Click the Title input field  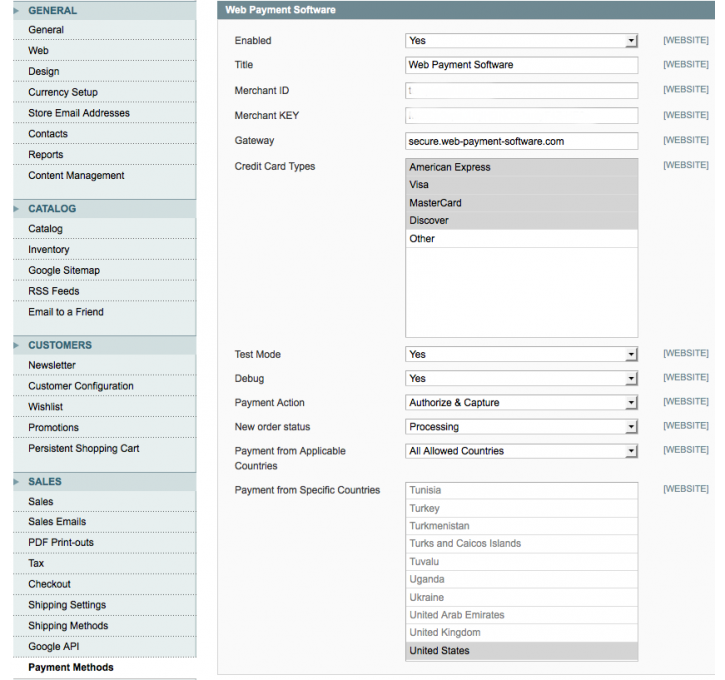(x=522, y=65)
